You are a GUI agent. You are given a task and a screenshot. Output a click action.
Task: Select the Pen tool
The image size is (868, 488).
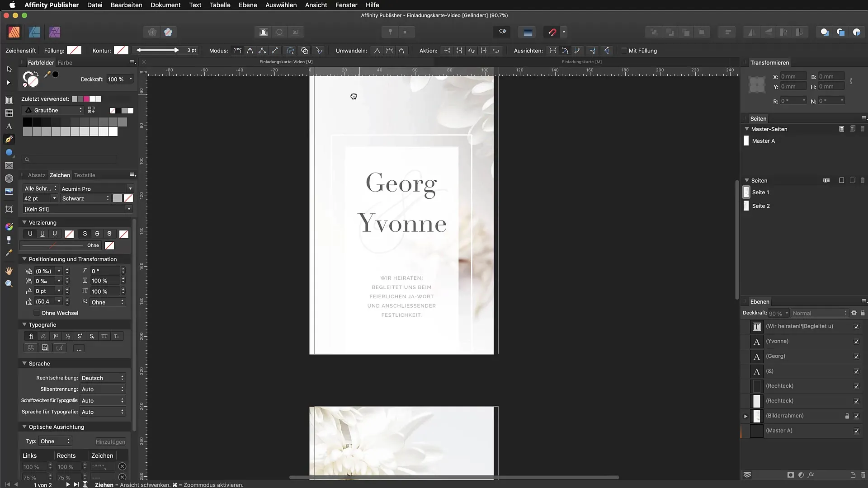(9, 139)
